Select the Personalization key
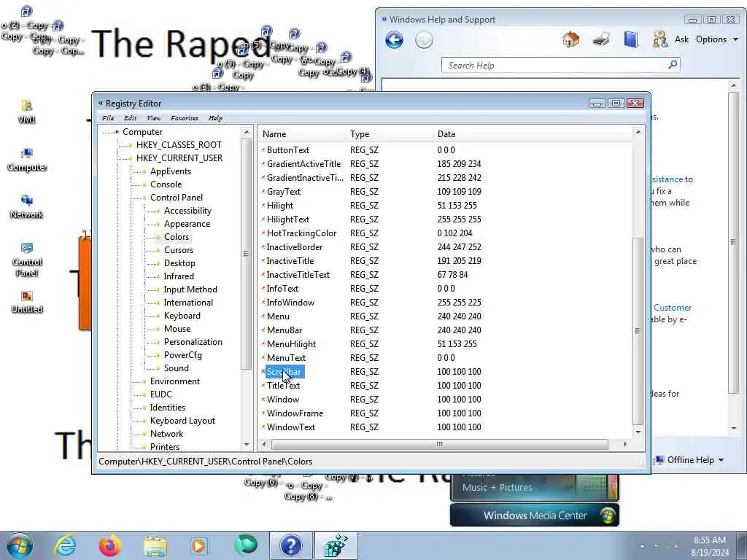This screenshot has height=560, width=747. pyautogui.click(x=193, y=342)
